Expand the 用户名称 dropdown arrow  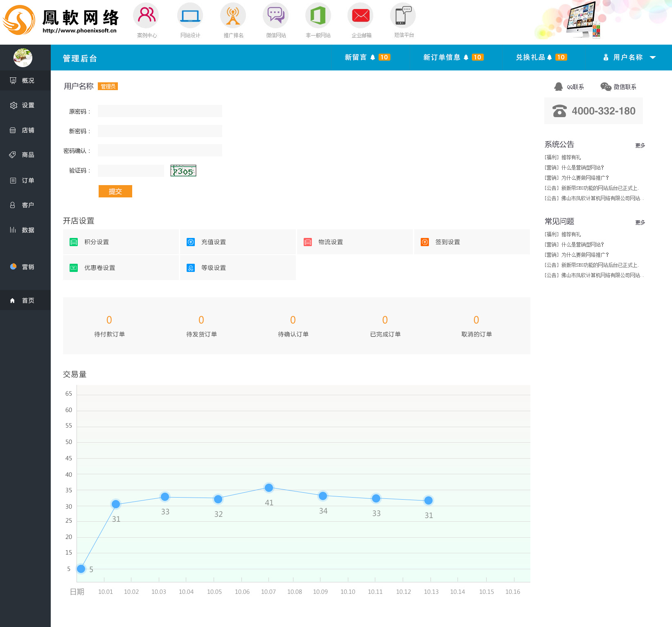click(x=653, y=58)
